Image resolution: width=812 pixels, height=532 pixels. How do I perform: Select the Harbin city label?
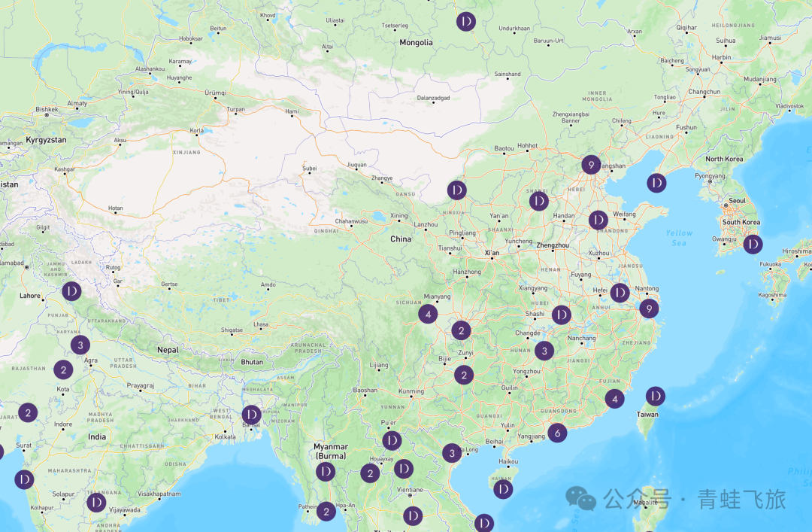point(721,57)
